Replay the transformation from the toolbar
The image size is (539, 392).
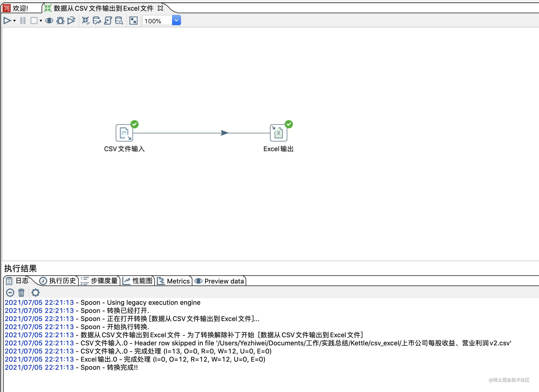[x=71, y=21]
